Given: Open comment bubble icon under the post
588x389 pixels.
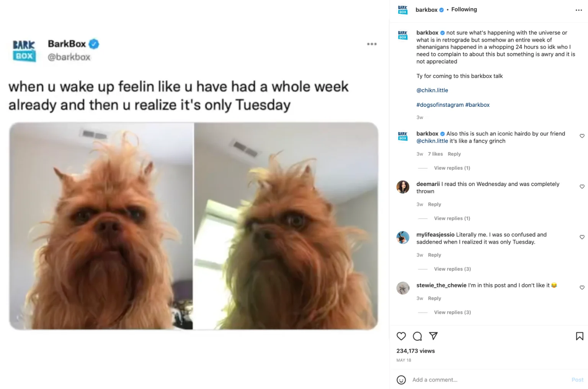Looking at the screenshot, I should pos(417,336).
